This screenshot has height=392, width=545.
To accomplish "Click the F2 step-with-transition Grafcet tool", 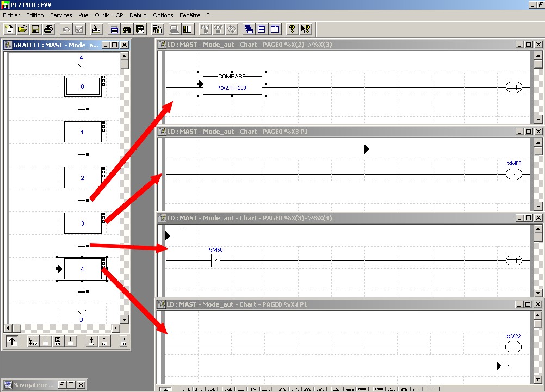I will pos(33,341).
